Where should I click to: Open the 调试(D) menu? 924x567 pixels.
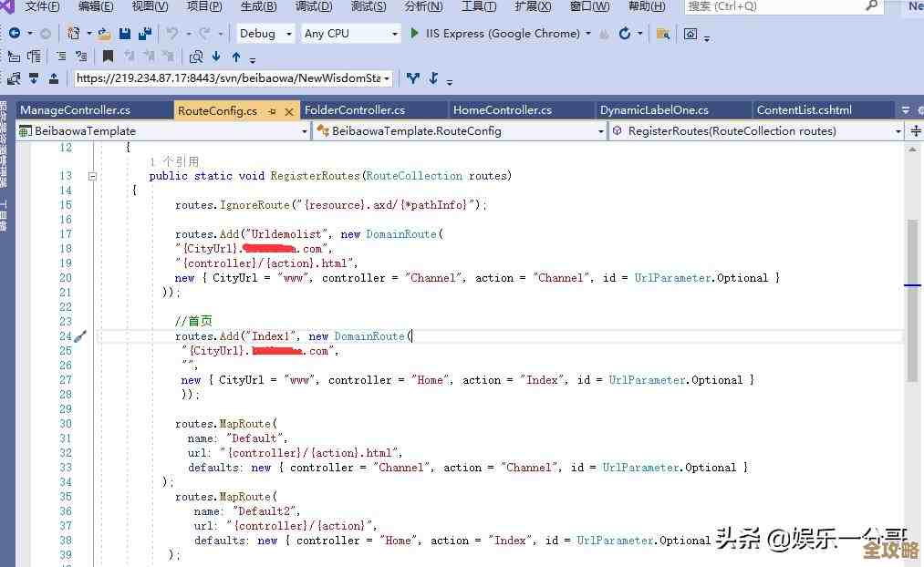[x=313, y=6]
